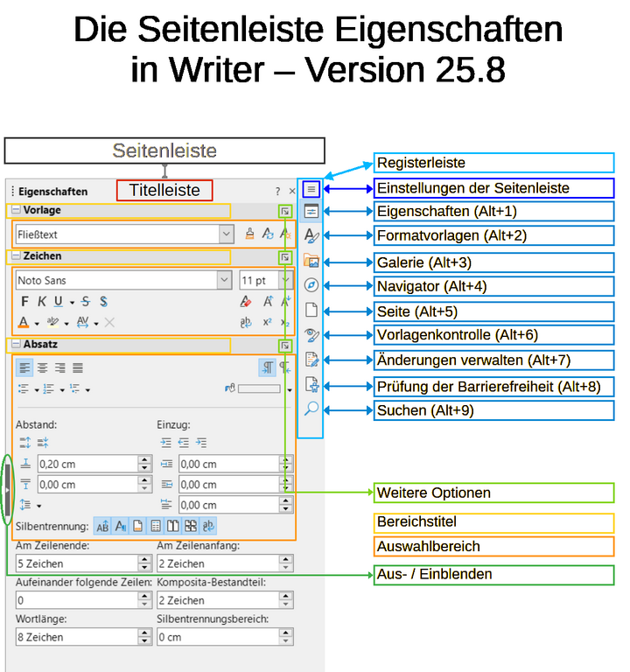Screen dimensions: 630x672
Task: Open the Page (Seite) deck
Action: tap(311, 310)
